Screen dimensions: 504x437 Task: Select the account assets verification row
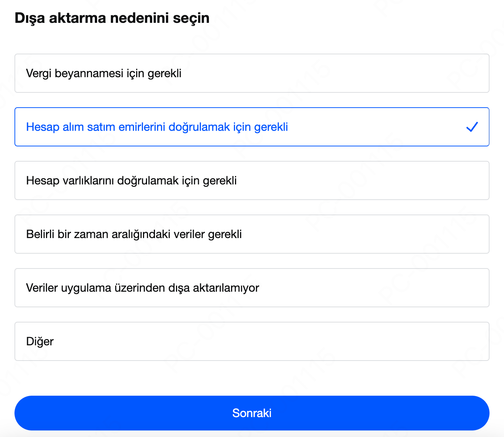point(252,180)
